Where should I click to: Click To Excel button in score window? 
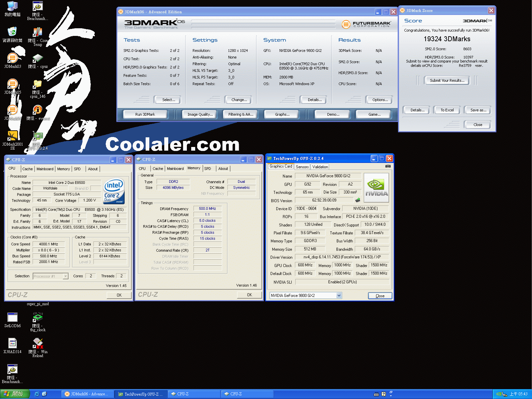click(447, 110)
